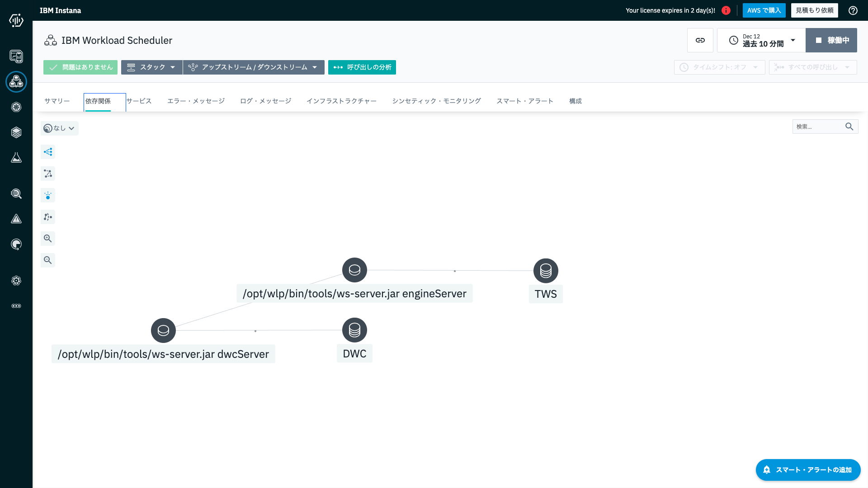Click スマート・アラートの追加 button
The height and width of the screenshot is (488, 868).
click(808, 470)
